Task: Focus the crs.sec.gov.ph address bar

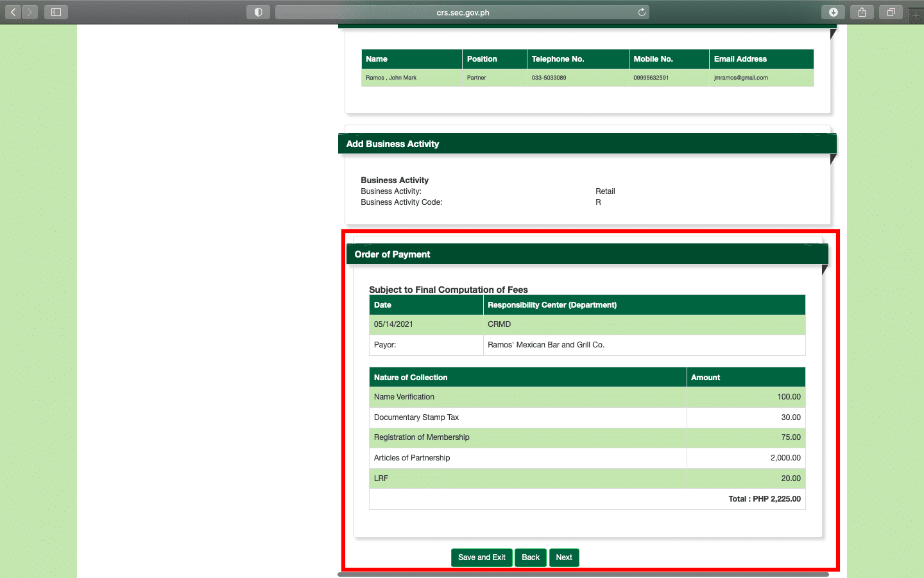Action: [x=462, y=12]
